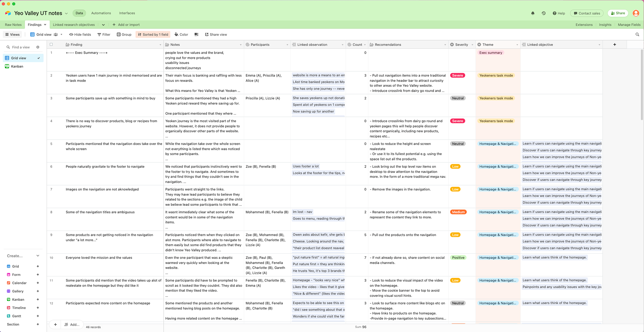The image size is (644, 332).
Task: Open the collaborators icon beside Grid view
Action: point(56,35)
